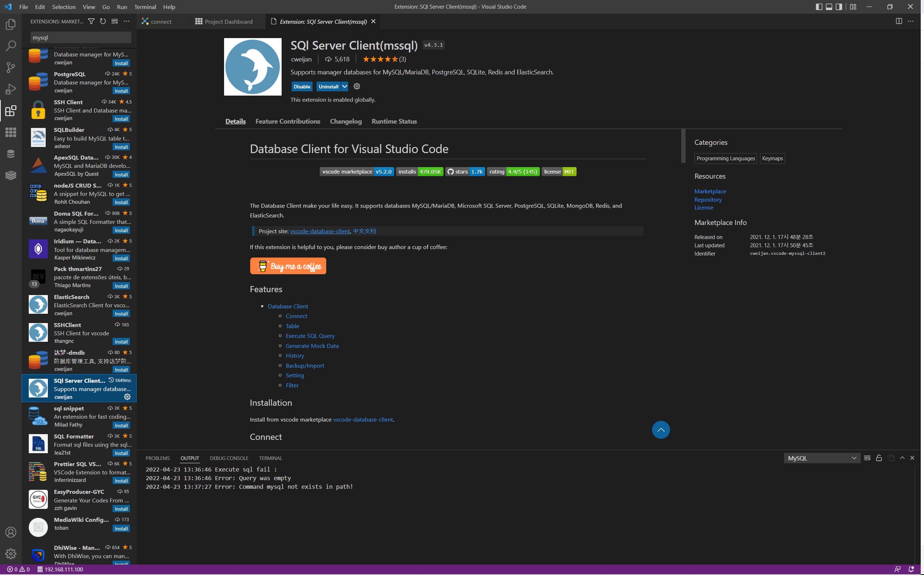The height and width of the screenshot is (575, 924).
Task: Open the Terminal menu
Action: click(145, 7)
